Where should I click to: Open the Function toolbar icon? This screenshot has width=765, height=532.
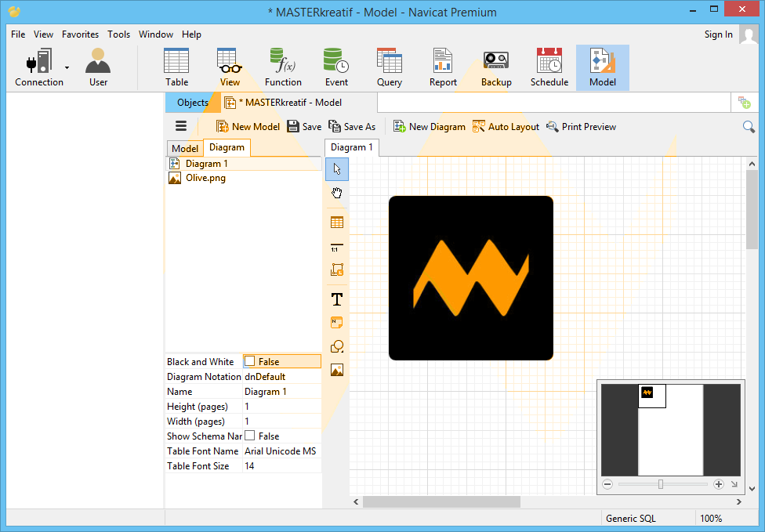(x=283, y=68)
